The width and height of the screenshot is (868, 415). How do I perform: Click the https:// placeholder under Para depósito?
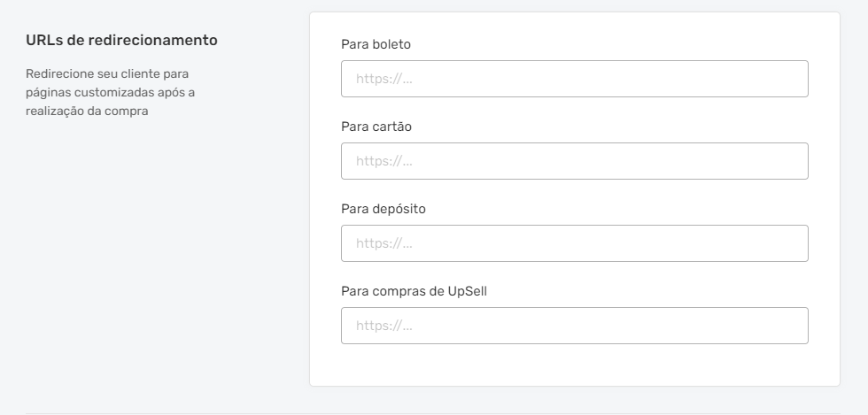pyautogui.click(x=384, y=243)
